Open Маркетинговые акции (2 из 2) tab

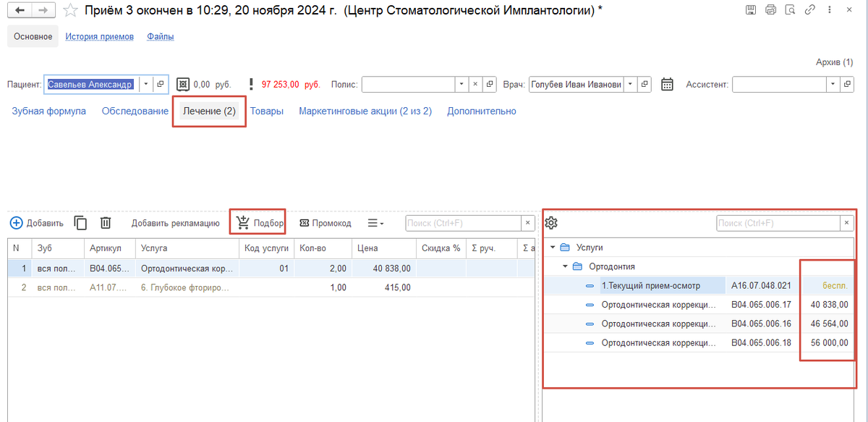[365, 111]
